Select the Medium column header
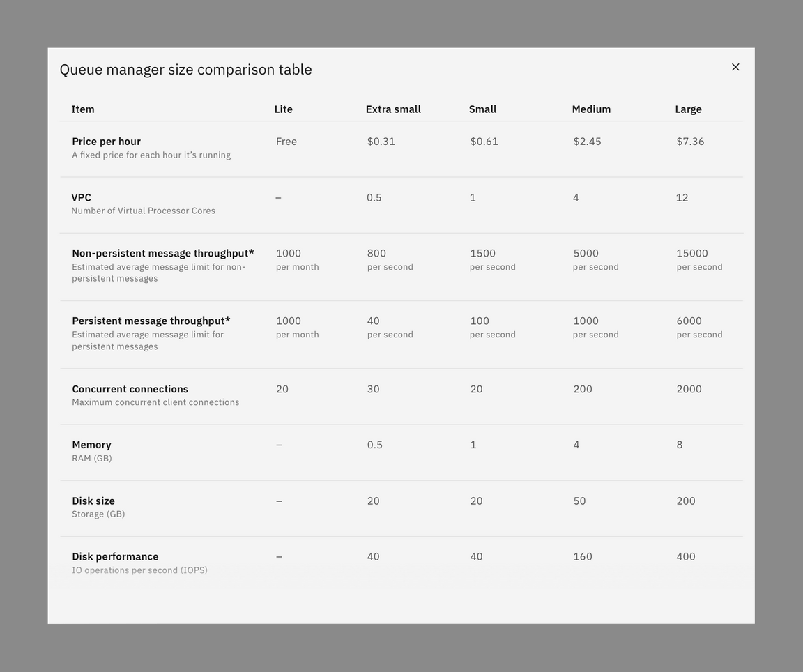Screen dimensions: 803x672 tap(591, 109)
